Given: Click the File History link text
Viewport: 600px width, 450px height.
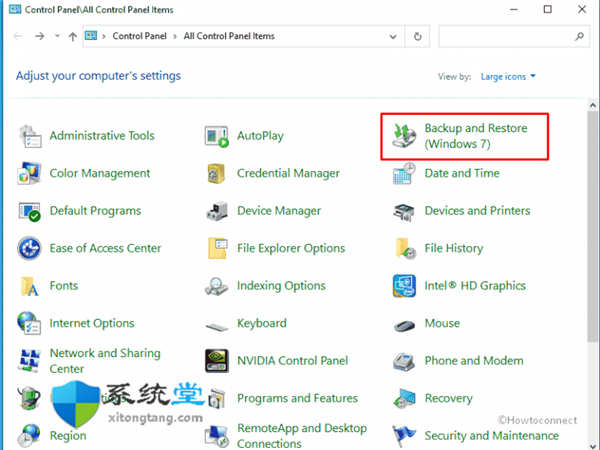Looking at the screenshot, I should (454, 248).
